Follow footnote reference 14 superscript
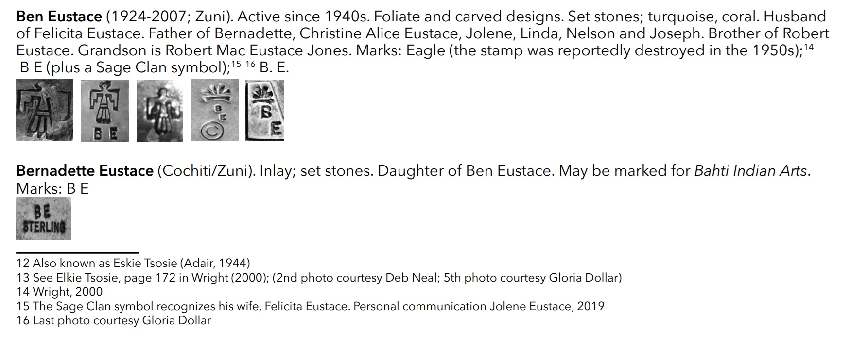Image resolution: width=868 pixels, height=349 pixels. pos(809,47)
